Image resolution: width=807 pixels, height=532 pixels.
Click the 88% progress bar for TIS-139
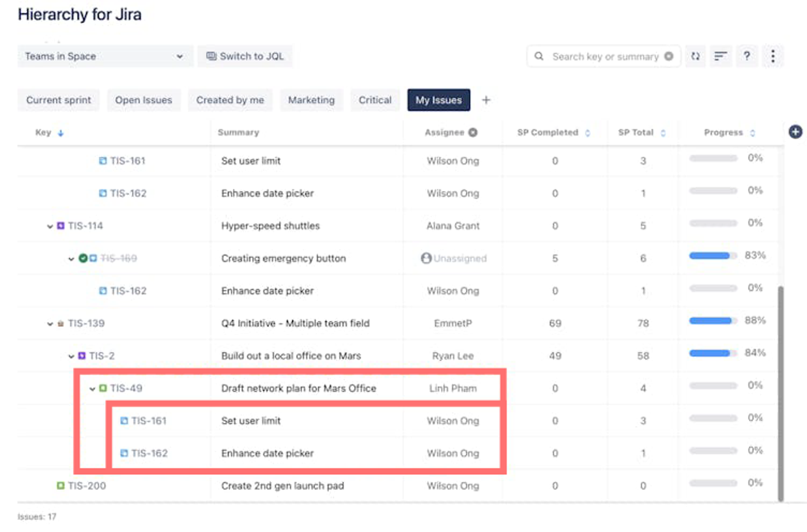tap(713, 321)
